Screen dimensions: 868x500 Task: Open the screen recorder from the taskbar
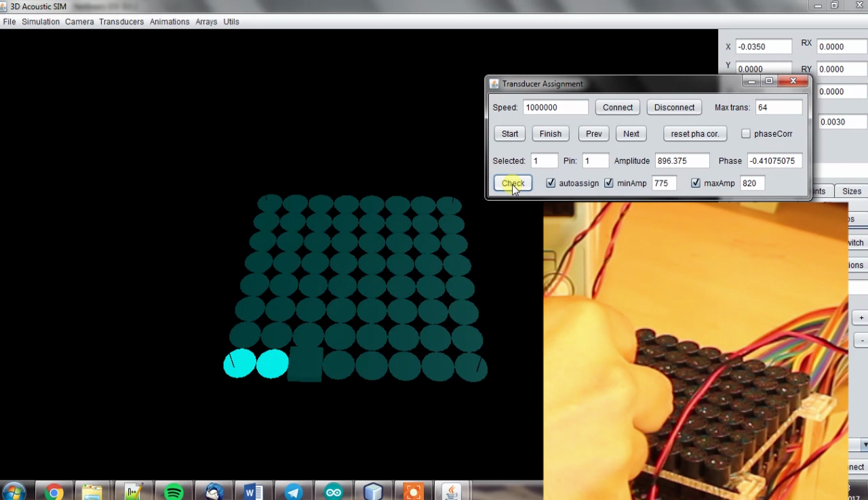pos(413,491)
